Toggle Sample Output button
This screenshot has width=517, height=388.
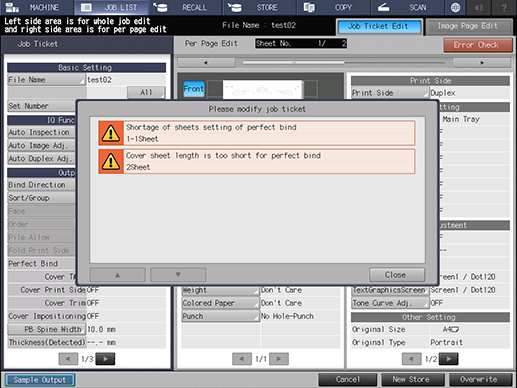coord(40,380)
